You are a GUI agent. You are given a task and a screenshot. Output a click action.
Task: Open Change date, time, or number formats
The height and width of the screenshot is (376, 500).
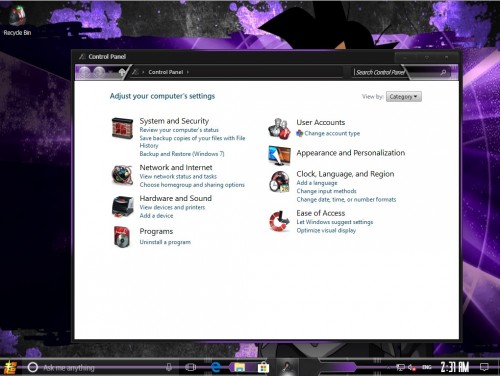point(346,200)
